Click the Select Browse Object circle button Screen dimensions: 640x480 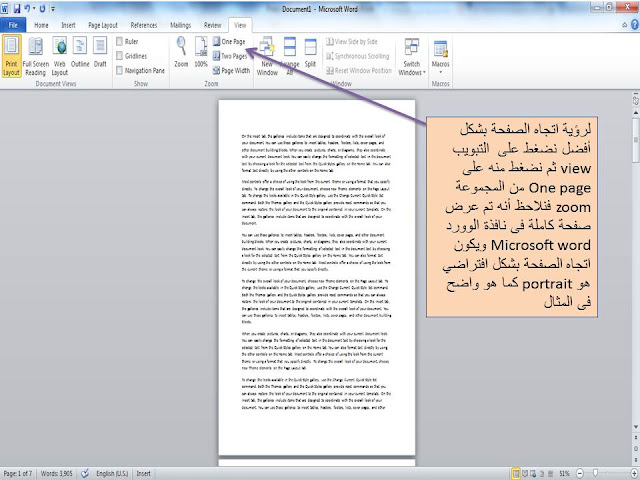[636, 449]
